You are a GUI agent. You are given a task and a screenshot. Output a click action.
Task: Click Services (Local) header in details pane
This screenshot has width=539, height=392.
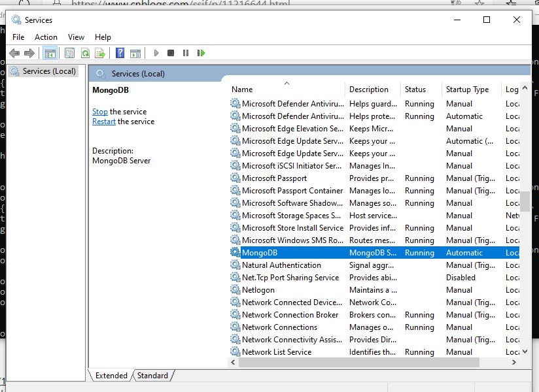(138, 74)
